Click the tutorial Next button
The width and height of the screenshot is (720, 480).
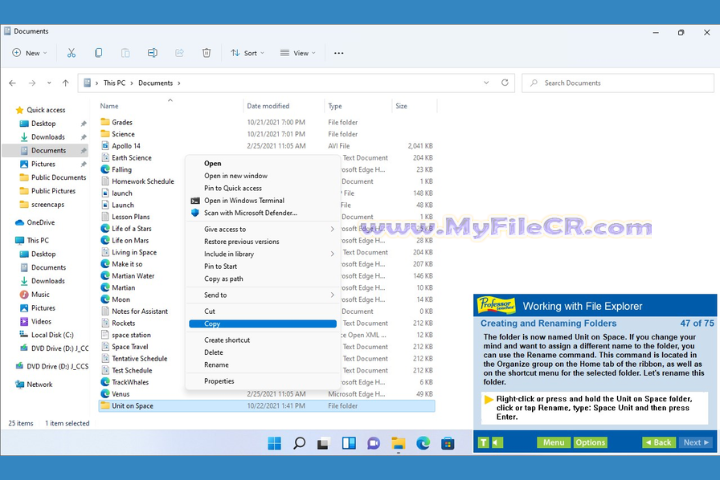[x=696, y=442]
